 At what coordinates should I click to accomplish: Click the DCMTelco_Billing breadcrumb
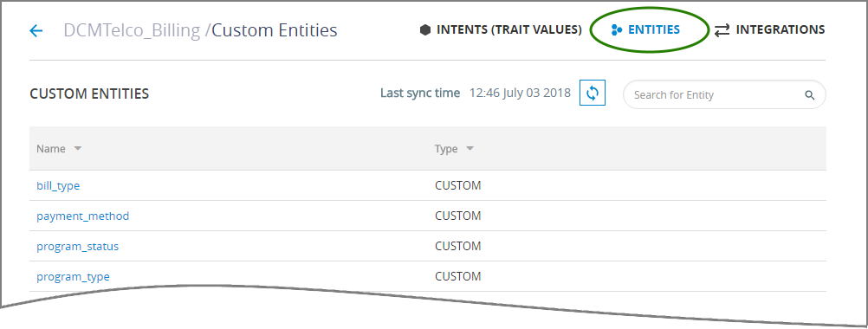132,29
